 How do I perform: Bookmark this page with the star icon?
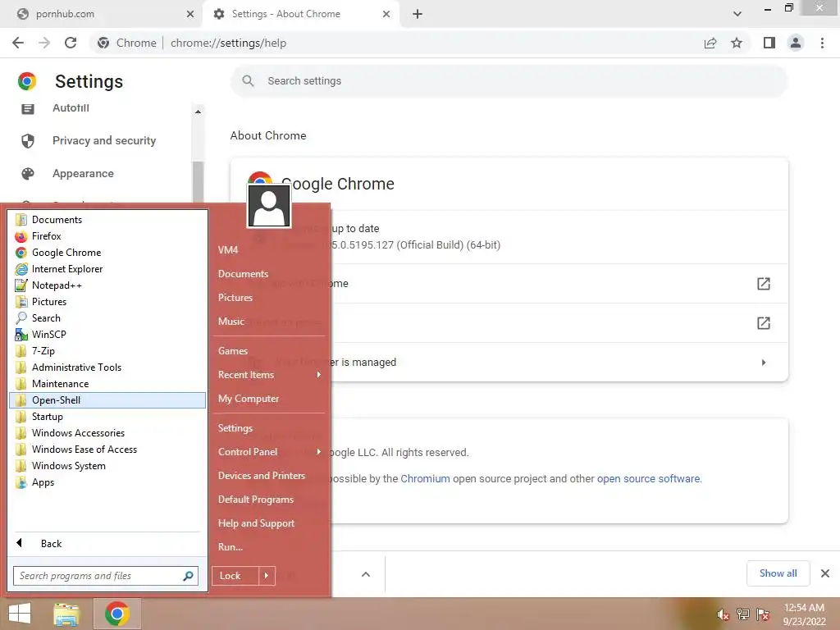[737, 43]
